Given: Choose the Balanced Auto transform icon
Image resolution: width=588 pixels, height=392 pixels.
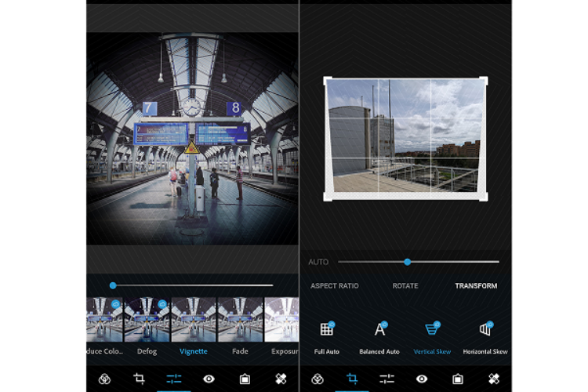Looking at the screenshot, I should (x=379, y=330).
